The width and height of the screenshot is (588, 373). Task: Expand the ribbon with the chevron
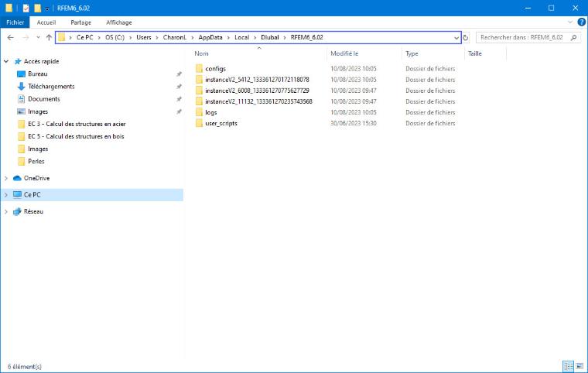[x=570, y=22]
